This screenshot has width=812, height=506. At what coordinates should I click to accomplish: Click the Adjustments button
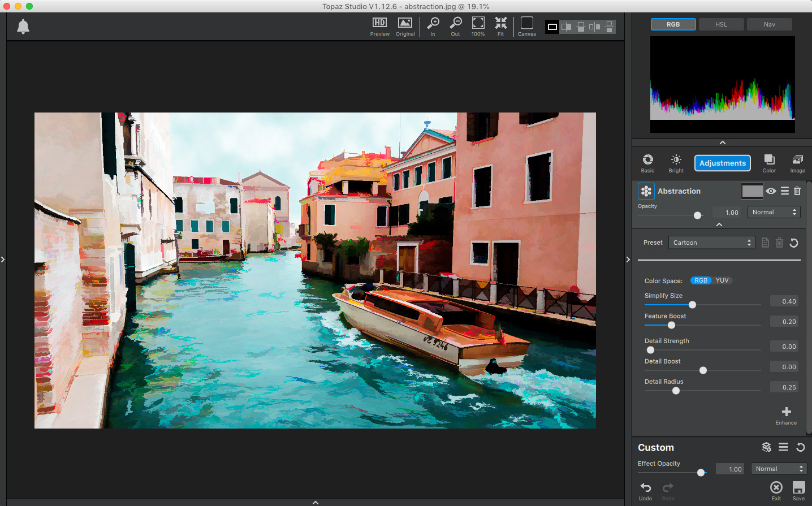(x=722, y=163)
